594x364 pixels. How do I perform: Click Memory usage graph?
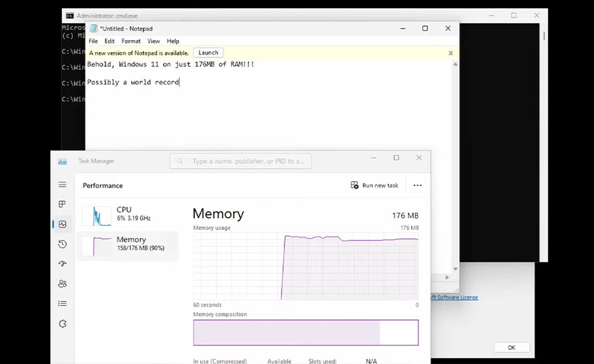coord(306,267)
